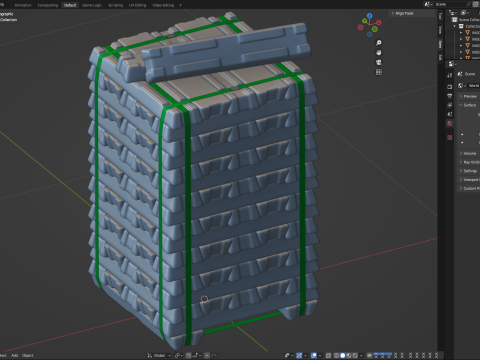Open object type visibility dropdown
The width and height of the screenshot is (480, 360).
coord(288,355)
